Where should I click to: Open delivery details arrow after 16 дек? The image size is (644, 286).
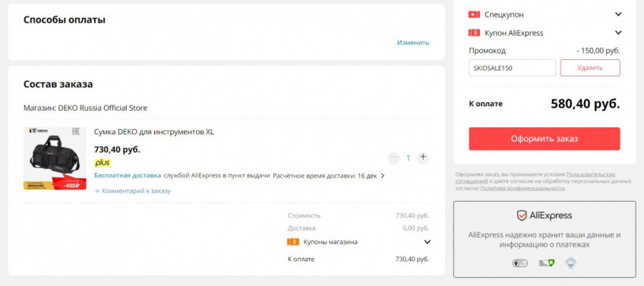383,176
